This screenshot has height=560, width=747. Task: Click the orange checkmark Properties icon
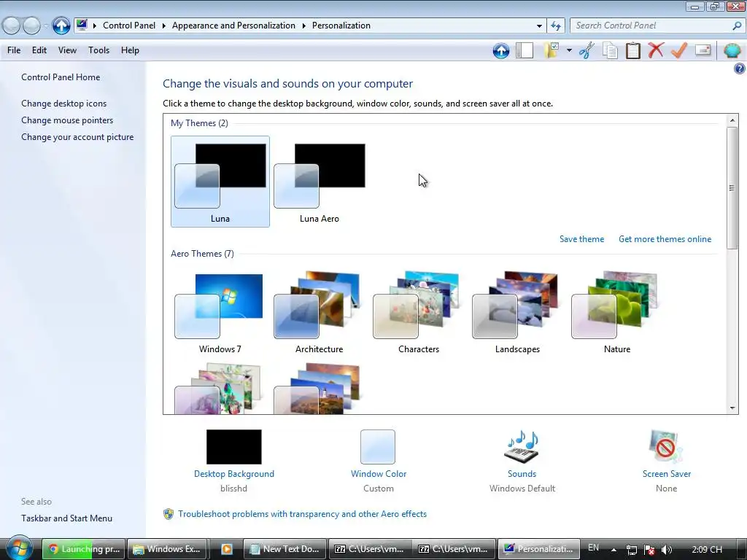(679, 50)
